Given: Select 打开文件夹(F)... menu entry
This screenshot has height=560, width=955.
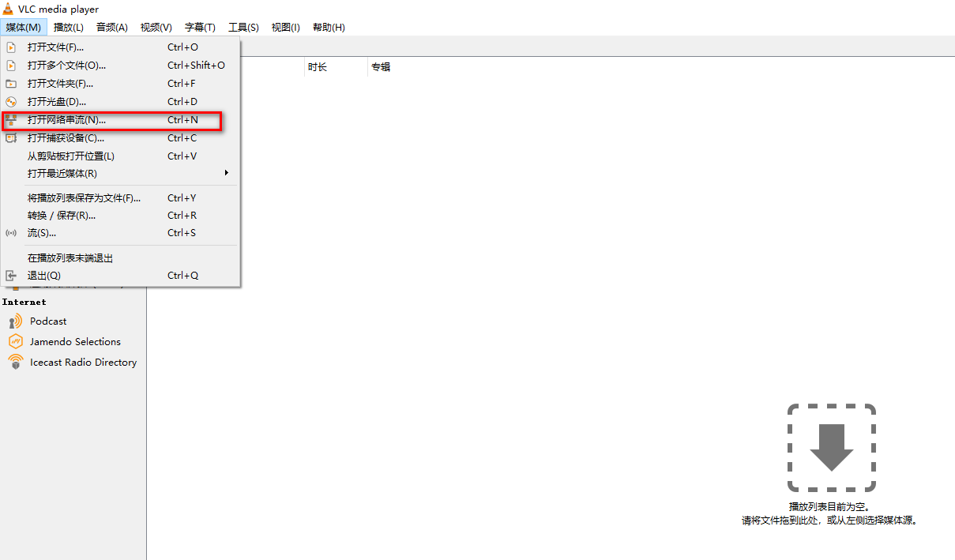Looking at the screenshot, I should pyautogui.click(x=121, y=84).
